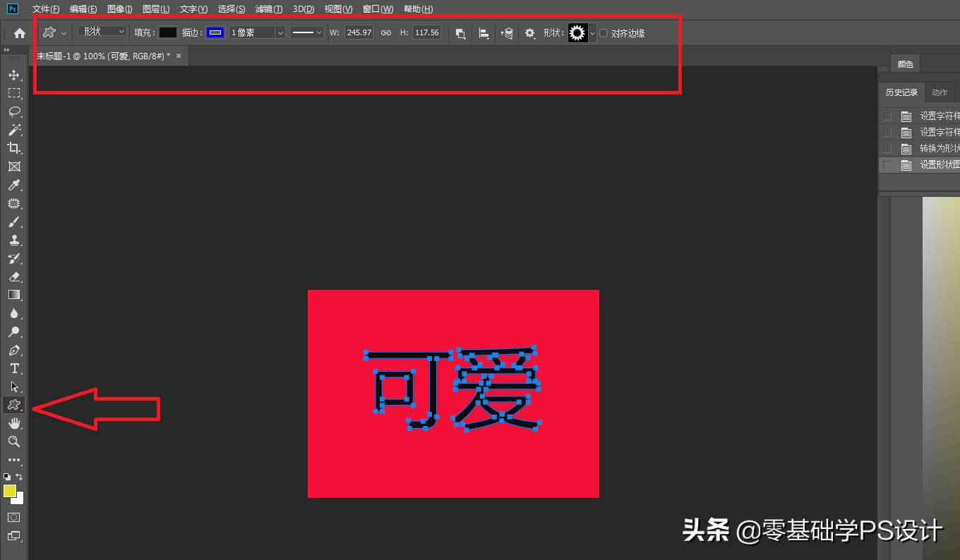Image resolution: width=960 pixels, height=560 pixels.
Task: Select the Path Selection tool
Action: tap(14, 386)
